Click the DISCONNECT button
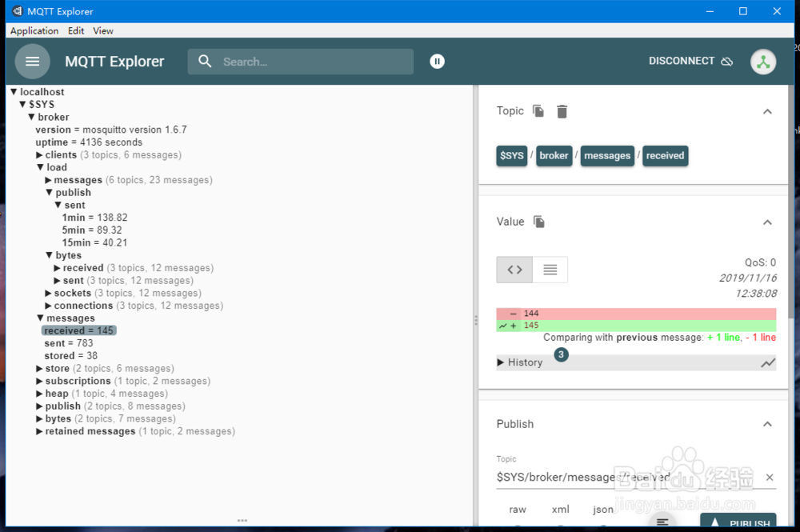Image resolution: width=800 pixels, height=532 pixels. 690,62
